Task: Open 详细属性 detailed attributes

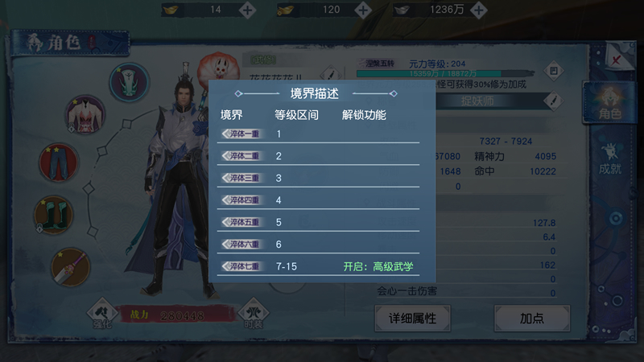Action: 412,318
